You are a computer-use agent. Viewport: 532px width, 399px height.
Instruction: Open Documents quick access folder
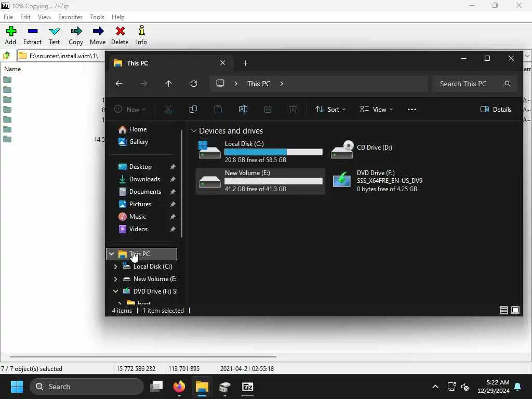144,192
